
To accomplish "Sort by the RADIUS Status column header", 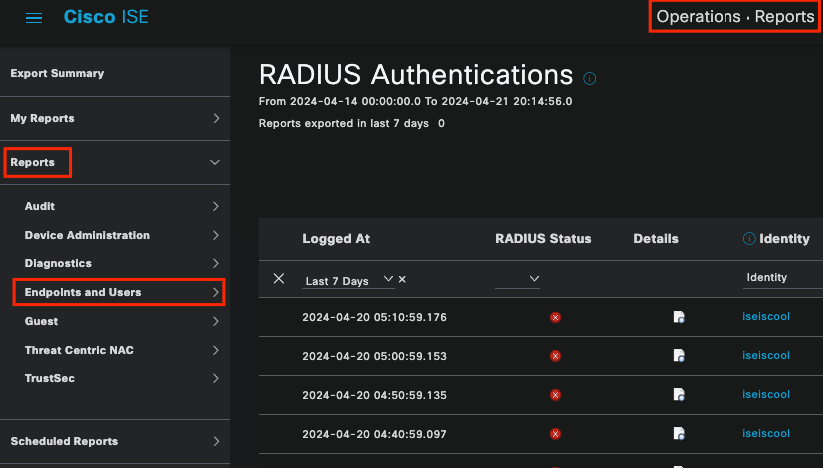I will 543,239.
